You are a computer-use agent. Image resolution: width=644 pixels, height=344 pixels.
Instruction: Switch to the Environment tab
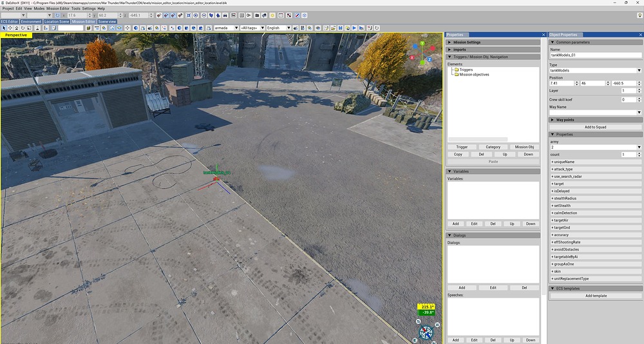tap(31, 21)
